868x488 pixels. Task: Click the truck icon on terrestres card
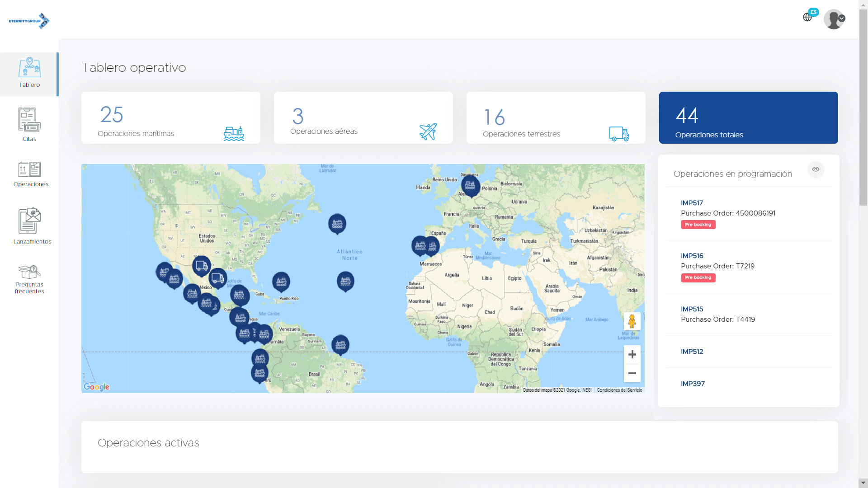point(619,134)
